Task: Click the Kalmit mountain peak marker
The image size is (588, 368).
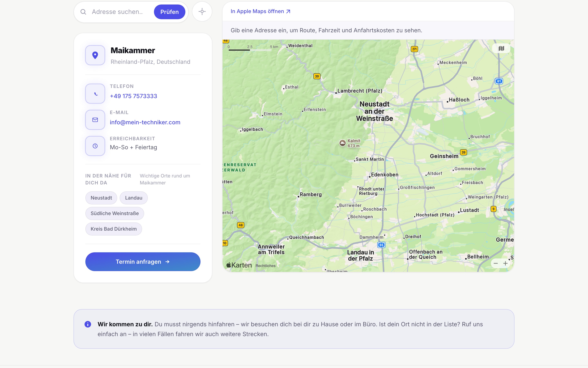Action: [342, 143]
